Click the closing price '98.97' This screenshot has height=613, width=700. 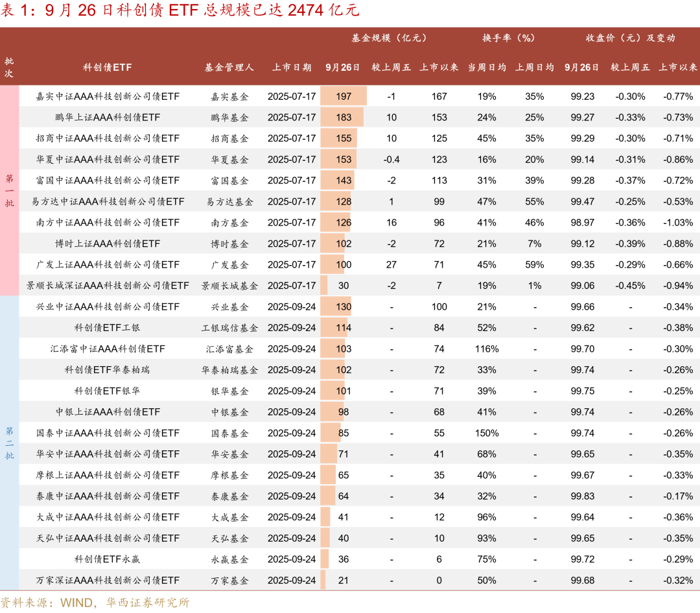coord(582,222)
